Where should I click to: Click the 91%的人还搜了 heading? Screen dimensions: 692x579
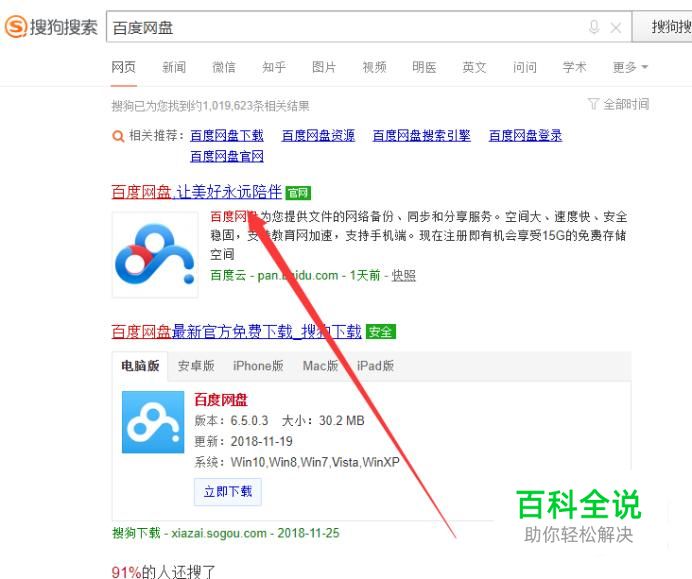(x=163, y=572)
